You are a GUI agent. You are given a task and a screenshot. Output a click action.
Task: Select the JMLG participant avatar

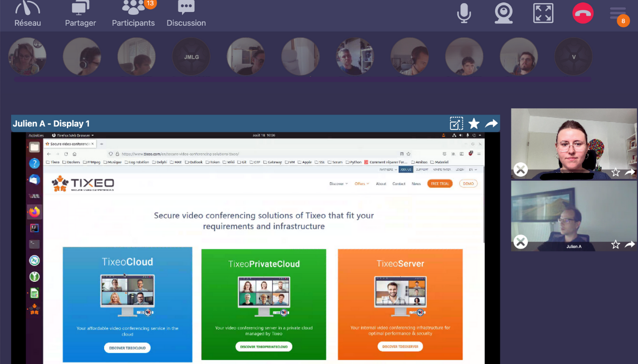pyautogui.click(x=191, y=57)
